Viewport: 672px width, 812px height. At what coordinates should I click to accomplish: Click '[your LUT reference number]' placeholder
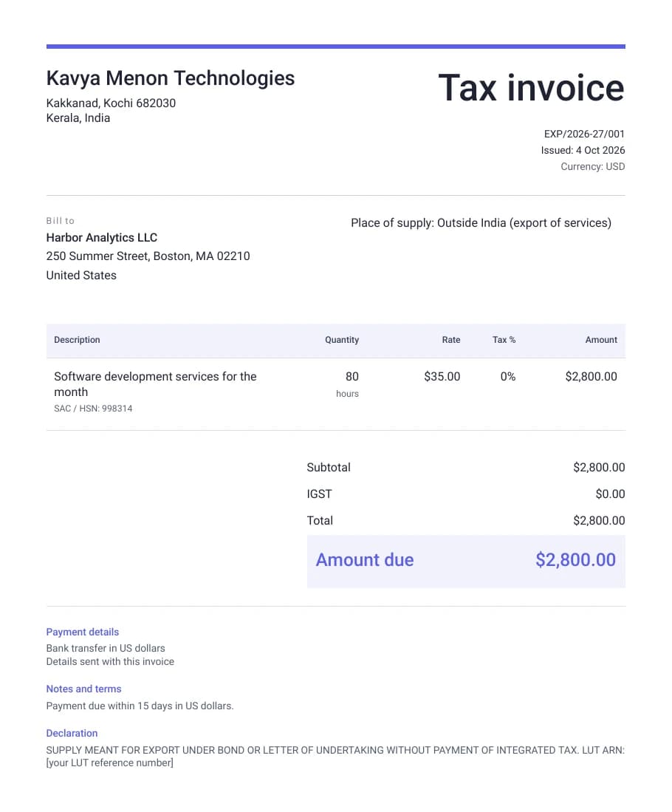coord(110,763)
